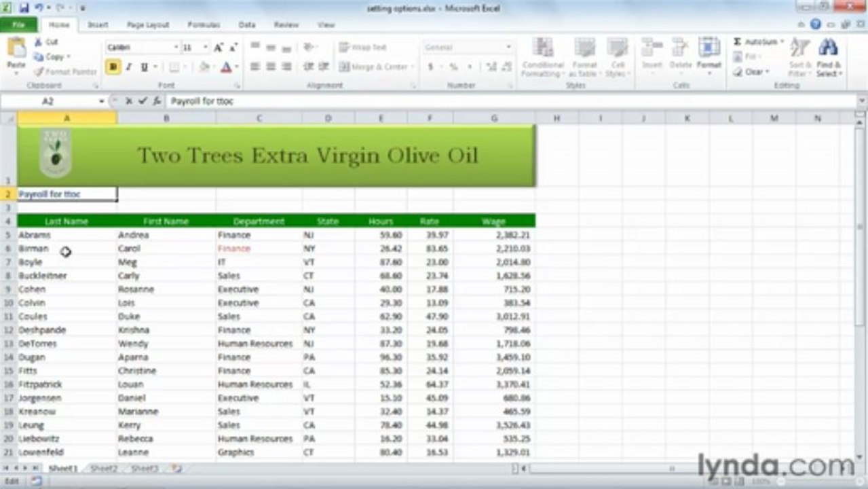Select the cell containing Buckleitner
The width and height of the screenshot is (868, 489).
pos(67,276)
